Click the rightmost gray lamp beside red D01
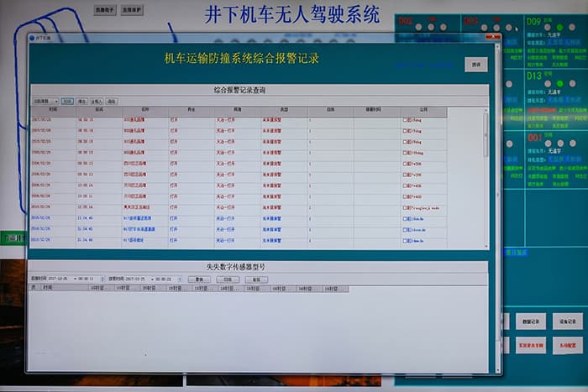 [x=573, y=144]
